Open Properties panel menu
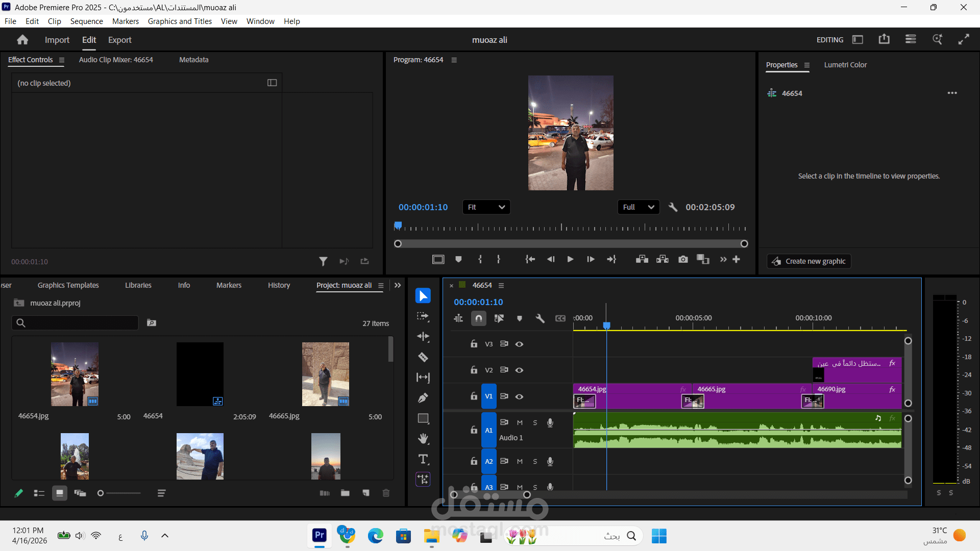 pyautogui.click(x=807, y=65)
